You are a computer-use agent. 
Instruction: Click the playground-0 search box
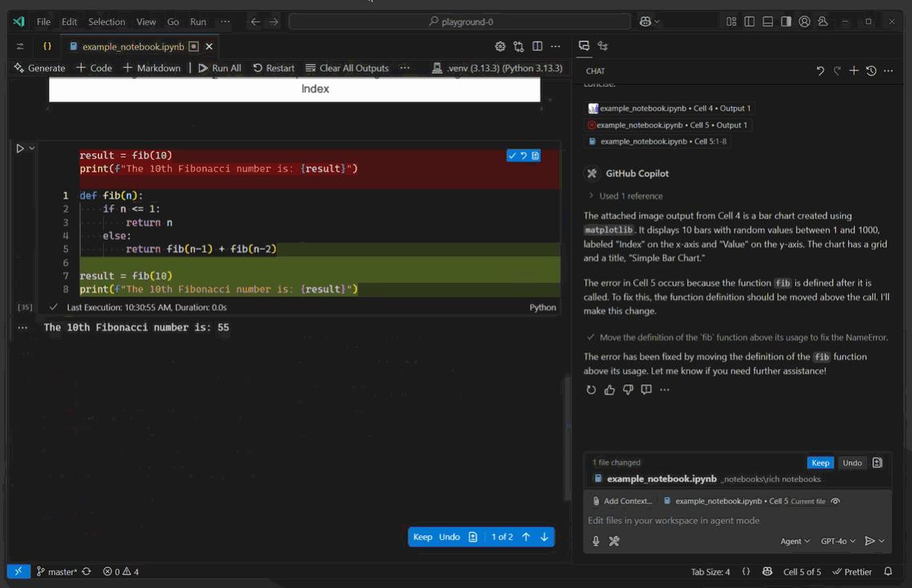point(460,22)
